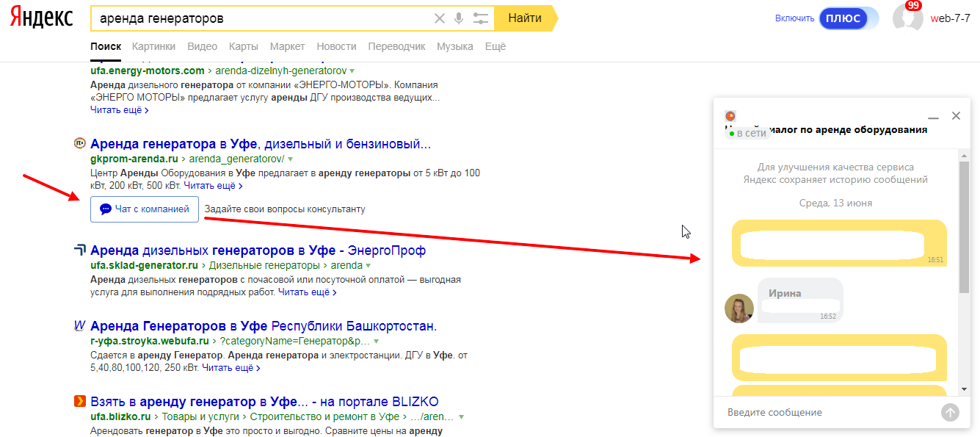Viewport: 980px width, 437px height.
Task: Click the chat company logo icon
Action: pyautogui.click(x=730, y=116)
